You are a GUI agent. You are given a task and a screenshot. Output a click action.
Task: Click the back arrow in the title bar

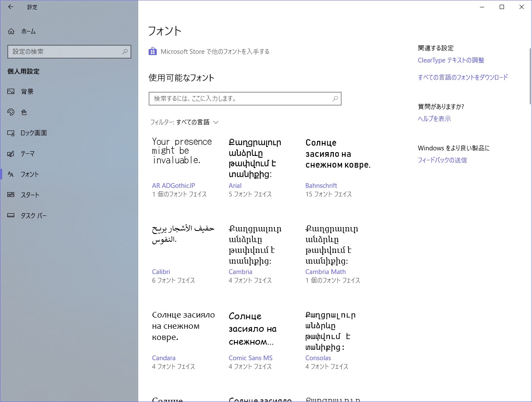click(x=11, y=7)
